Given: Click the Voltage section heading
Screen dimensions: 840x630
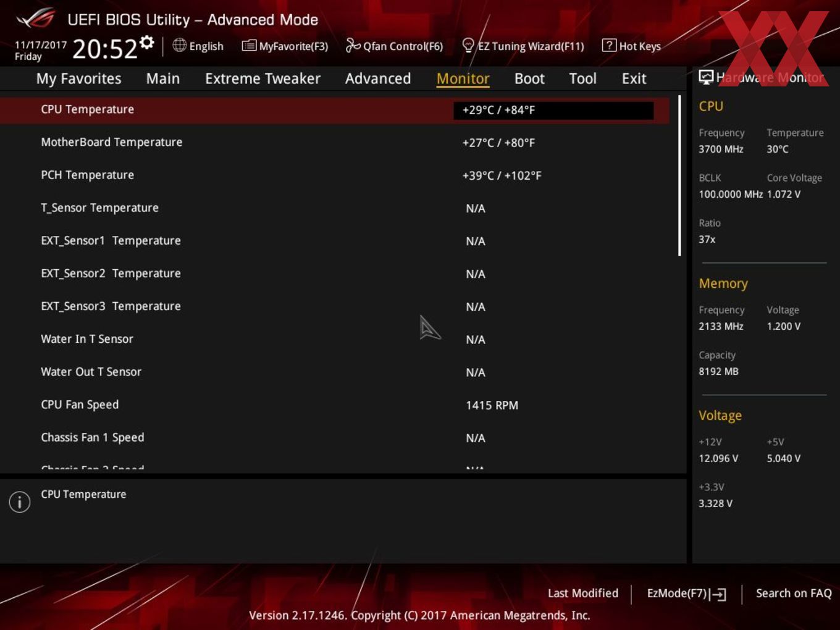Looking at the screenshot, I should (720, 416).
